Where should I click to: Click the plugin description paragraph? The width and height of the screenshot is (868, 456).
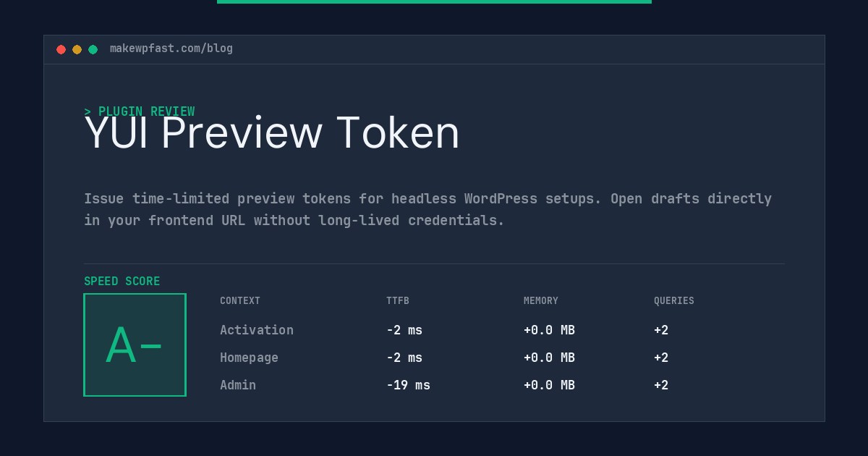(427, 209)
